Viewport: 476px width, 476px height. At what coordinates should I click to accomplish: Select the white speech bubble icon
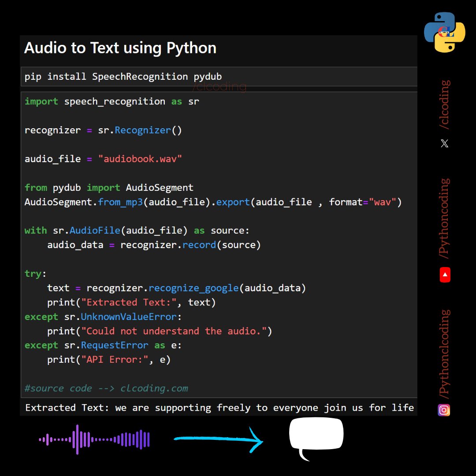316,434
